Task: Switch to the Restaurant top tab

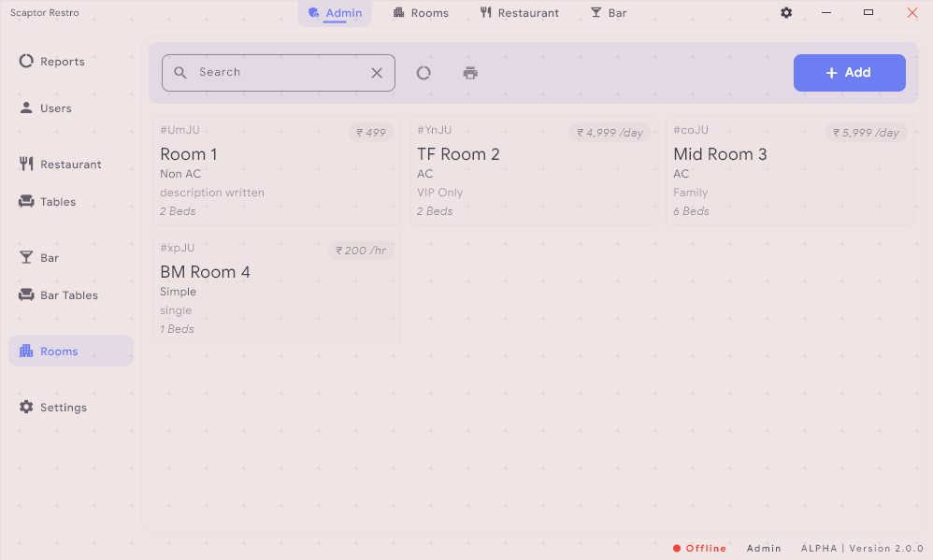Action: click(519, 13)
